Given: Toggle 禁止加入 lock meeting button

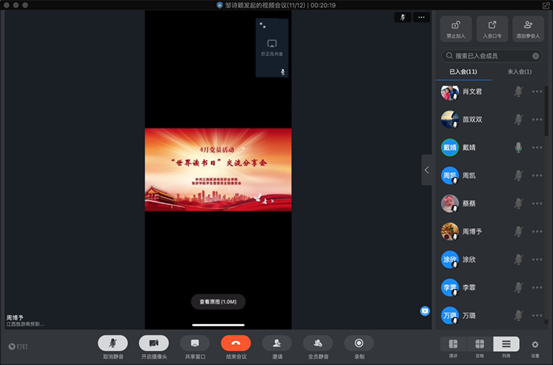Looking at the screenshot, I should (456, 29).
